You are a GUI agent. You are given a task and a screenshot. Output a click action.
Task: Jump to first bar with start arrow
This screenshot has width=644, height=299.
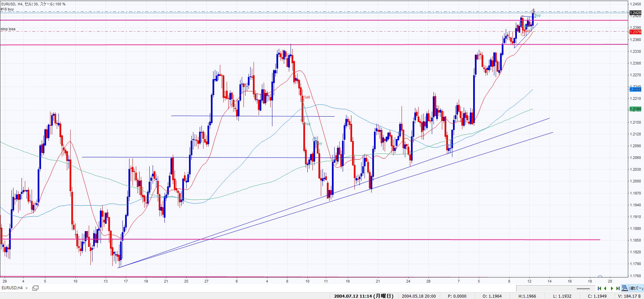599,288
